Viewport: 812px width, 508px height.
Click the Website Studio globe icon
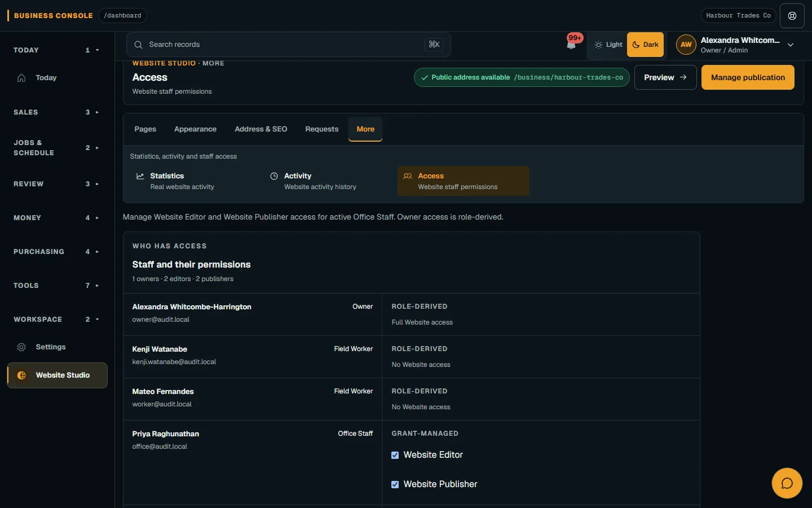(x=21, y=375)
